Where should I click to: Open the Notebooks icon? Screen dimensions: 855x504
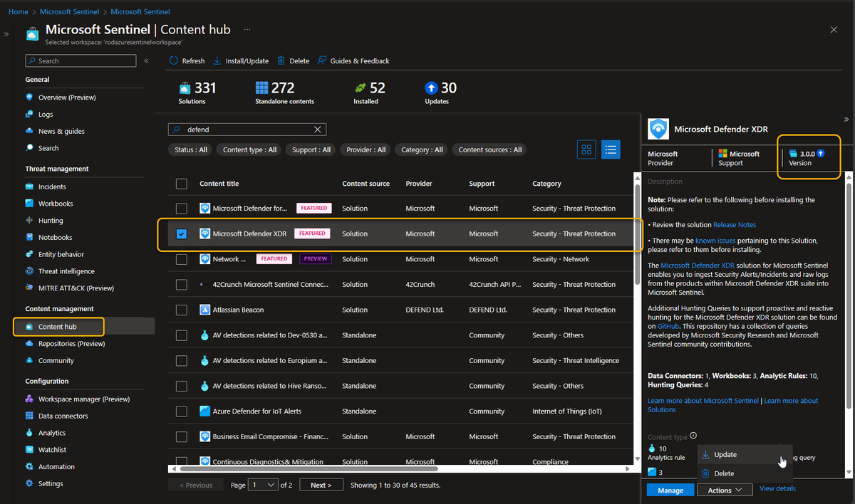(29, 237)
